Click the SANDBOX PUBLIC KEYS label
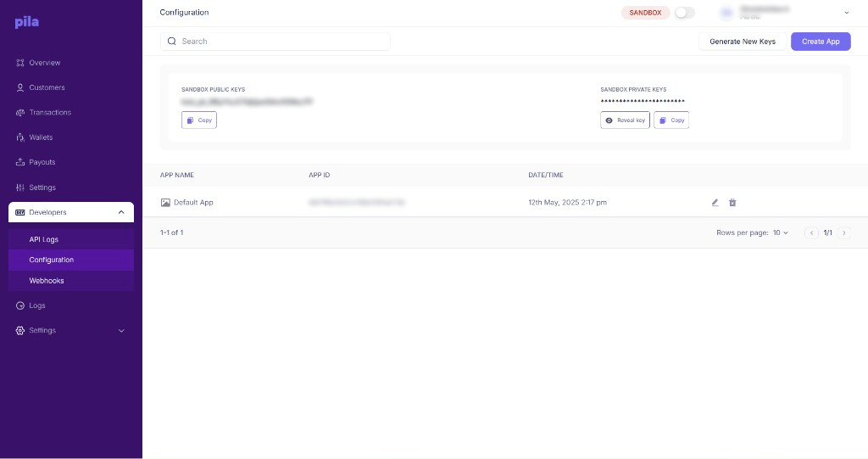 213,89
